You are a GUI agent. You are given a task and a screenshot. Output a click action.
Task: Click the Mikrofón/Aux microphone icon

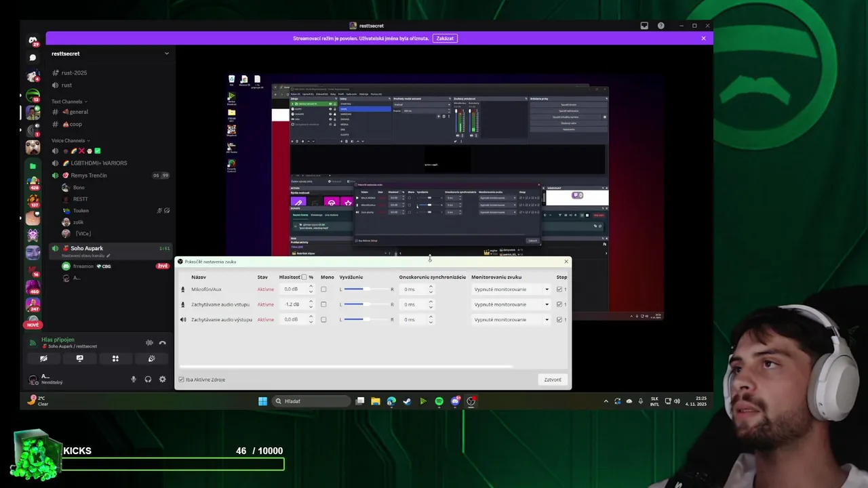[x=182, y=289]
